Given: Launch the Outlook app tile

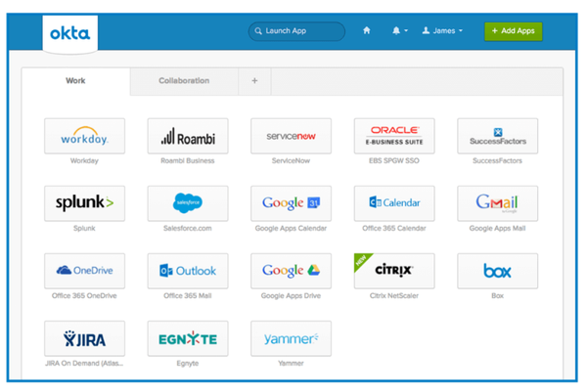Looking at the screenshot, I should click(188, 271).
